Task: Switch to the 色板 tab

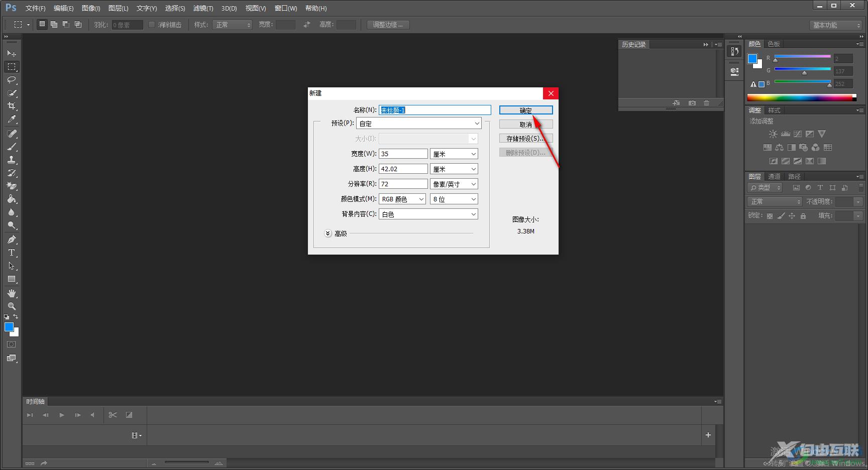Action: [774, 44]
